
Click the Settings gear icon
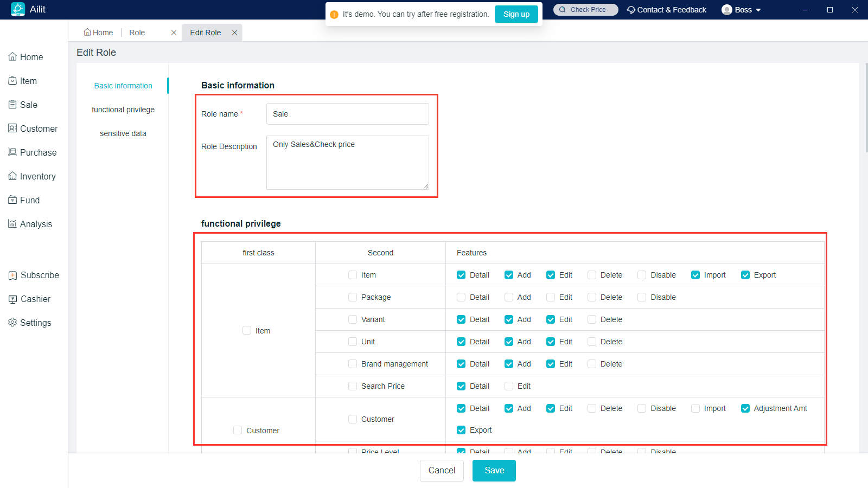click(12, 323)
